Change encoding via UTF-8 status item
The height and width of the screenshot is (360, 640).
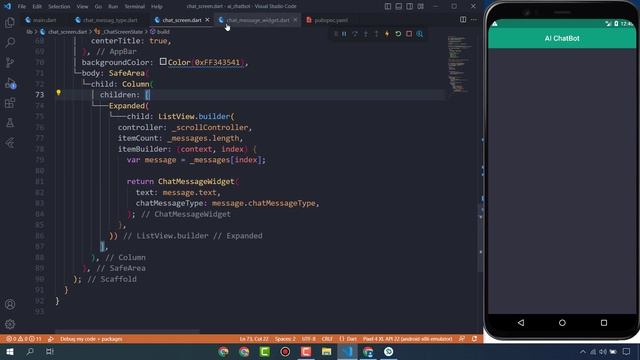tap(309, 339)
